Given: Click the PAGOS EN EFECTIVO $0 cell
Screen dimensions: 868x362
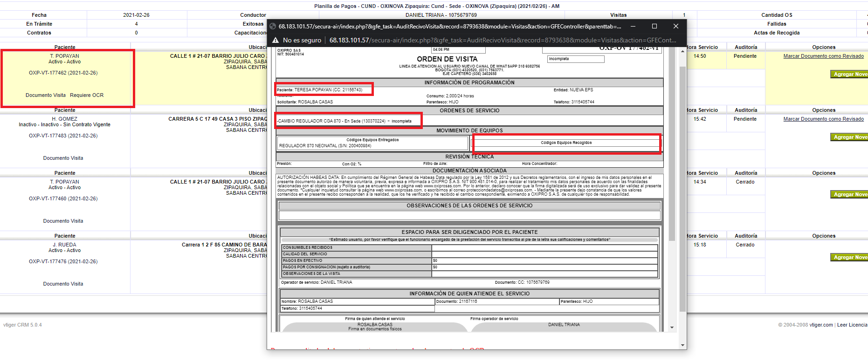Looking at the screenshot, I should [x=544, y=260].
